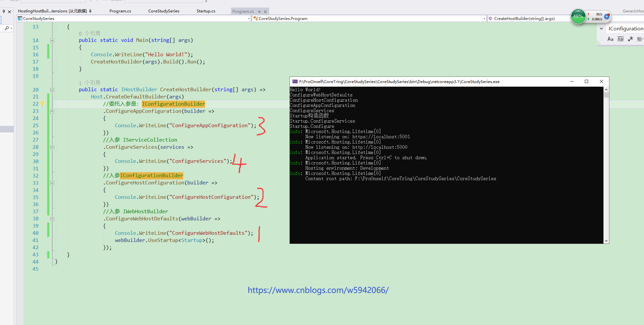644x325 pixels.
Task: Switch to the Startup.cs tab
Action: (x=206, y=11)
